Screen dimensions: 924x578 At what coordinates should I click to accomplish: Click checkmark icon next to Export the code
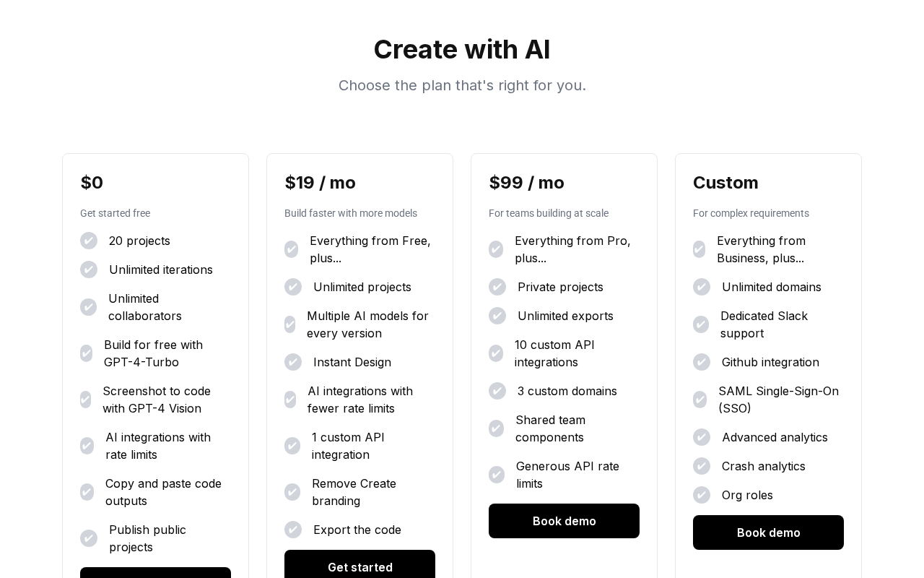[x=293, y=530]
